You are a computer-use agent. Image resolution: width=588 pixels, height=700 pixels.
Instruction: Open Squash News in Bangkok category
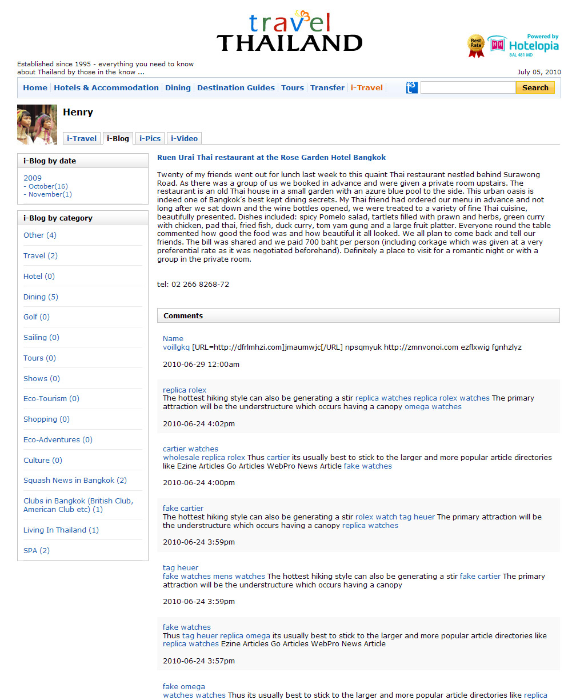[75, 481]
